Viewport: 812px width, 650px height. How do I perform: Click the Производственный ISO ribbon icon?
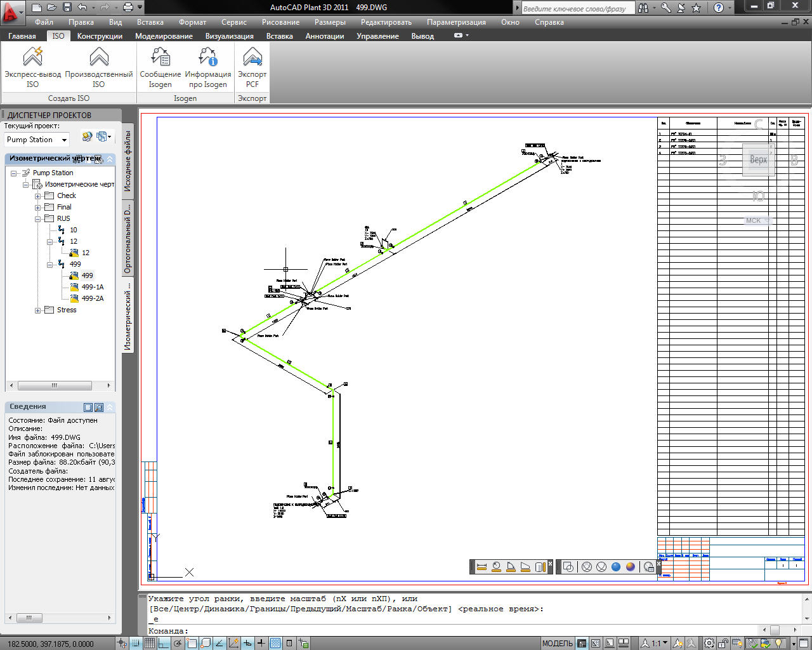[99, 58]
